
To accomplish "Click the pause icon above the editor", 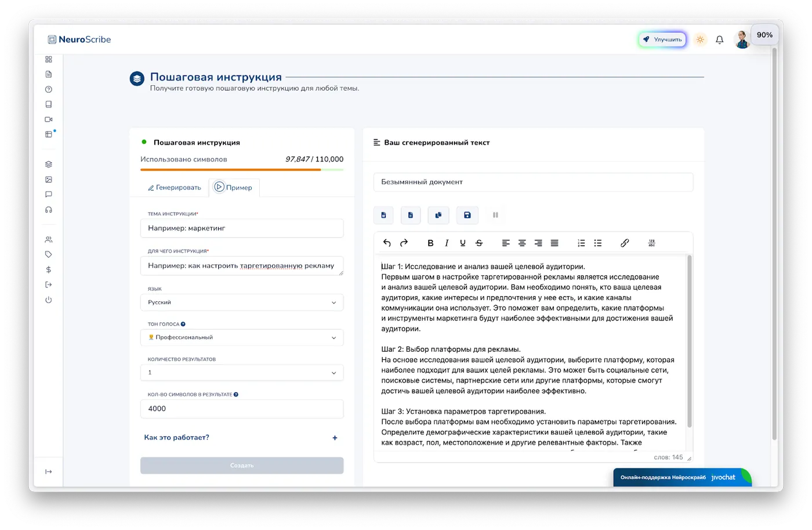I will [495, 215].
